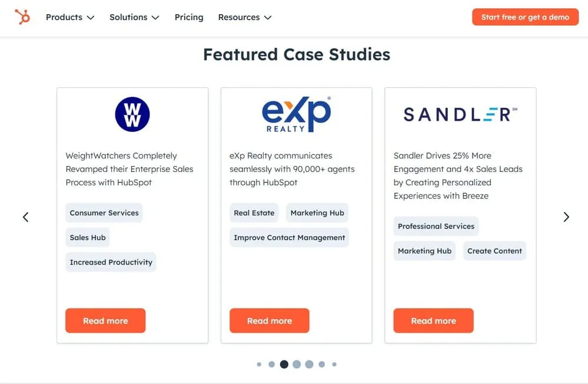
Task: Read more about Sandler case study
Action: coord(433,321)
